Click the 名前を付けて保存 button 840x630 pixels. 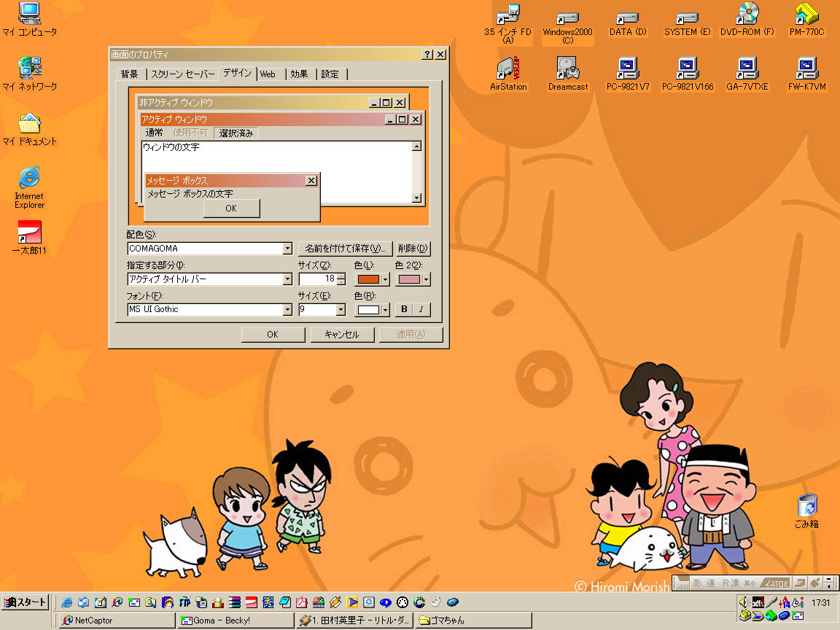click(346, 249)
